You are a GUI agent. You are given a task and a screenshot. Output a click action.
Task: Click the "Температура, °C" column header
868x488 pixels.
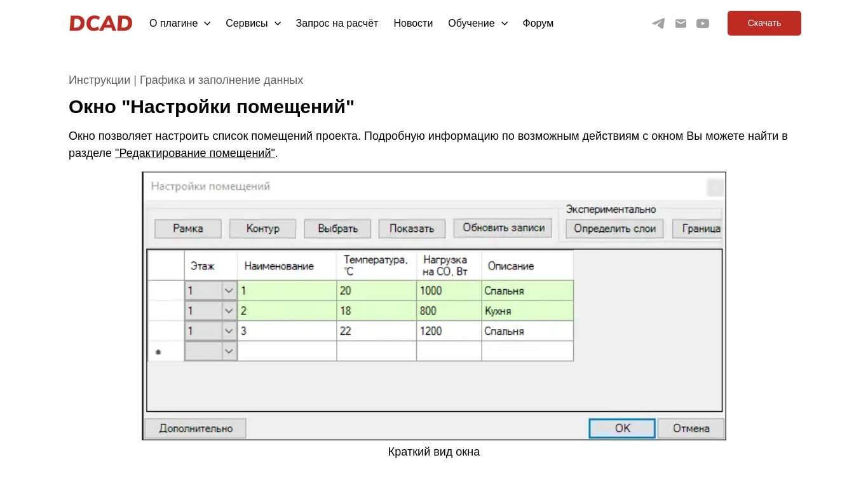(377, 266)
